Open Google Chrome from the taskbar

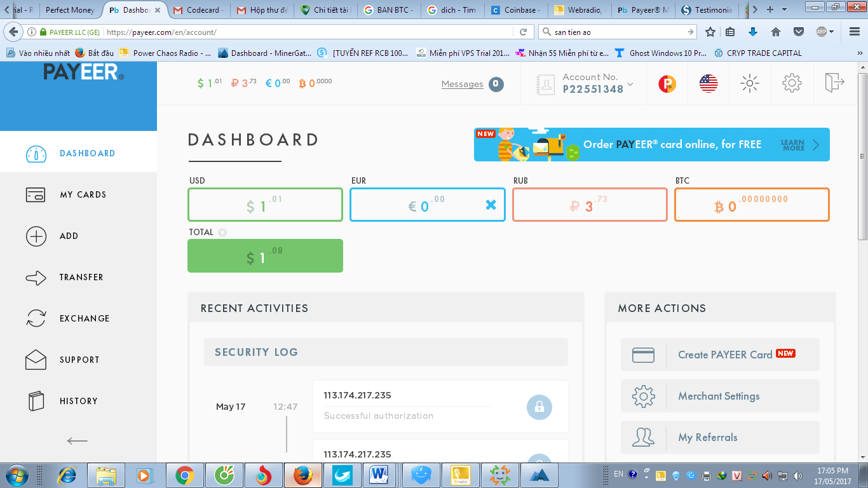(185, 475)
